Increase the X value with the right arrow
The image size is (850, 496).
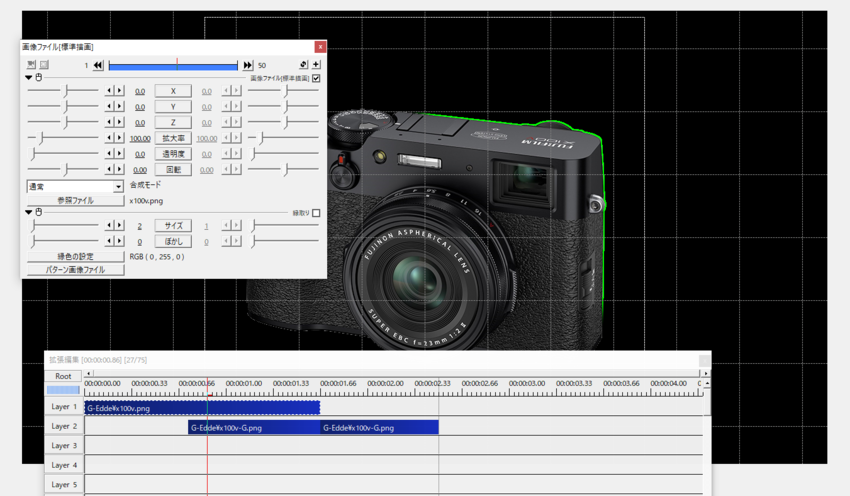point(119,91)
